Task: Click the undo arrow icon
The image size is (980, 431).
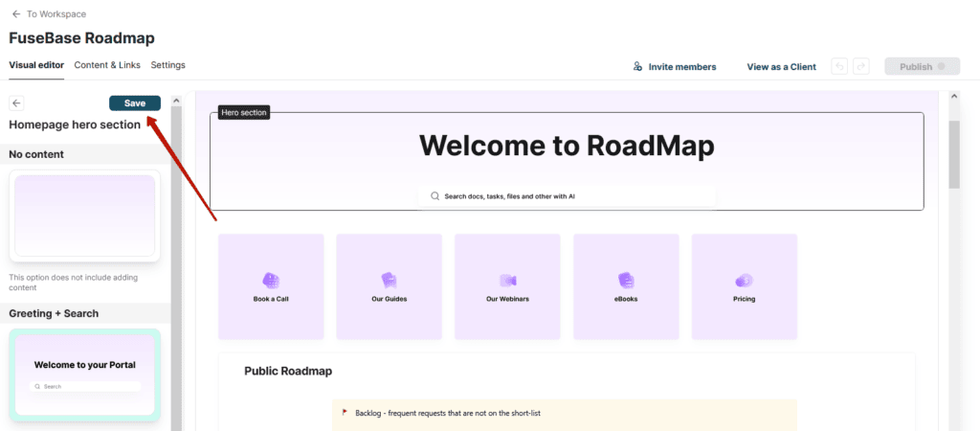Action: 839,66
